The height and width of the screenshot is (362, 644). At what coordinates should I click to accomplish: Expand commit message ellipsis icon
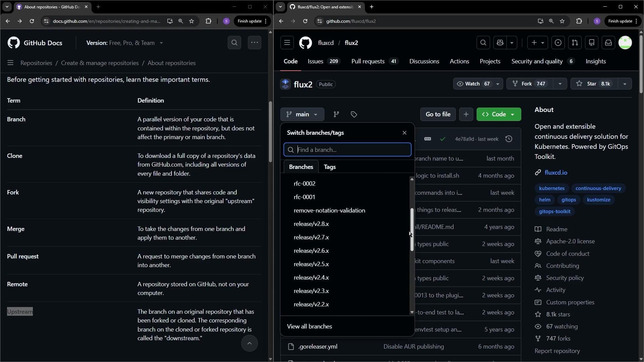point(427,139)
